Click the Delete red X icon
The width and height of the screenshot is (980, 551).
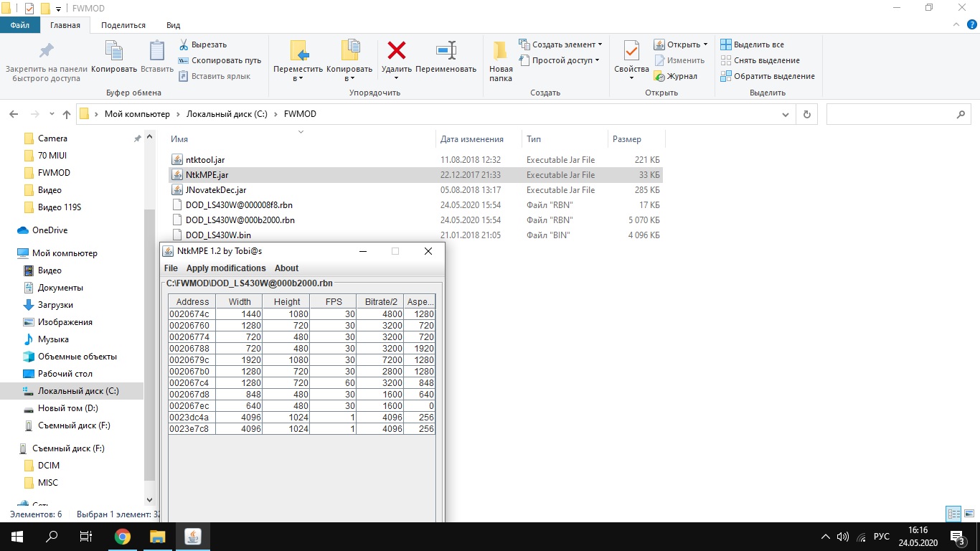coord(396,51)
